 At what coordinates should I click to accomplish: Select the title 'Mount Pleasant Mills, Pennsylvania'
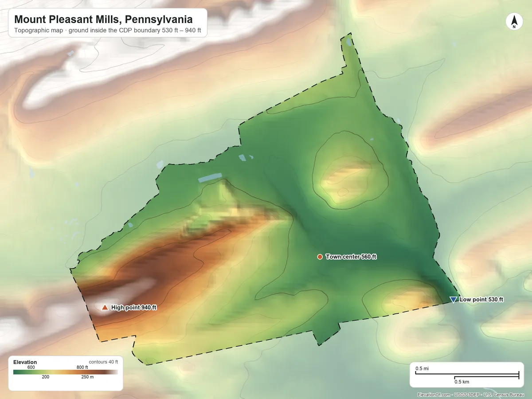coord(103,20)
